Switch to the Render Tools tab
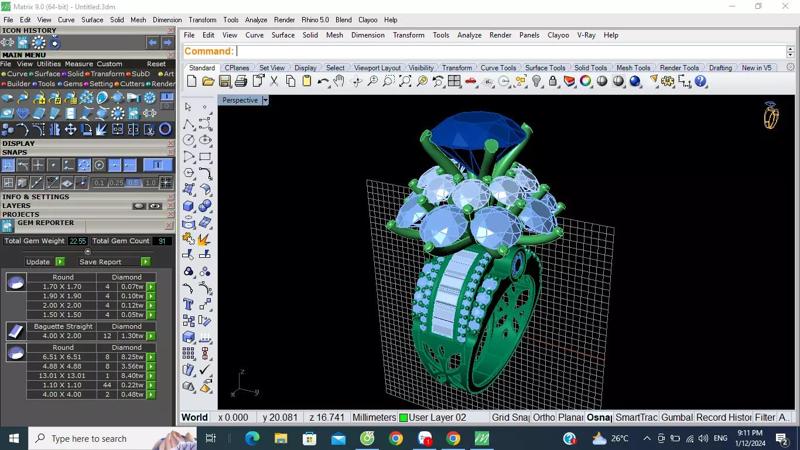800x450 pixels. tap(679, 67)
